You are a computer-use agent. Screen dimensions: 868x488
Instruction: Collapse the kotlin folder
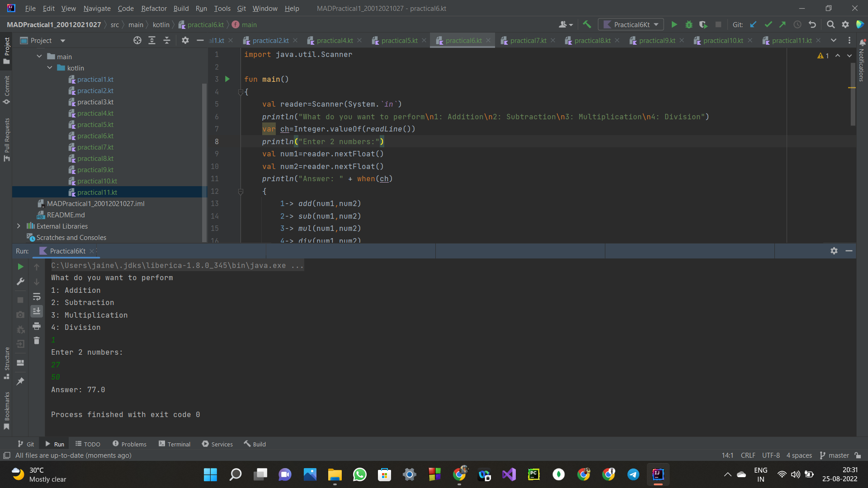pyautogui.click(x=50, y=68)
